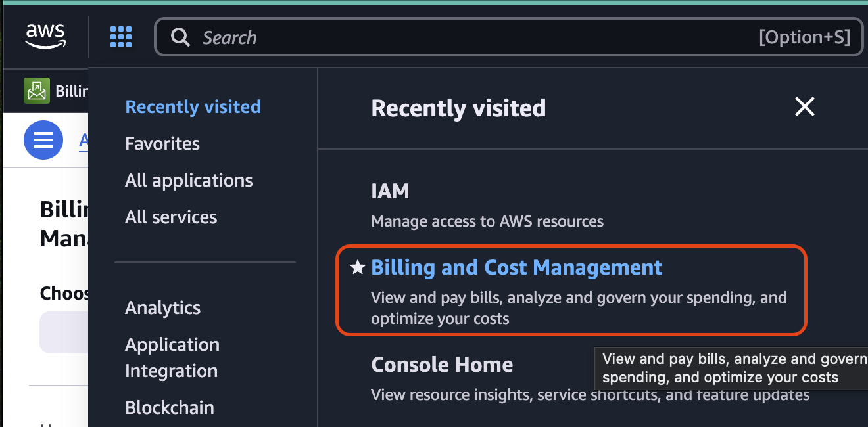Viewport: 868px width, 427px height.
Task: Select Recently visited in the left list
Action: coord(193,107)
